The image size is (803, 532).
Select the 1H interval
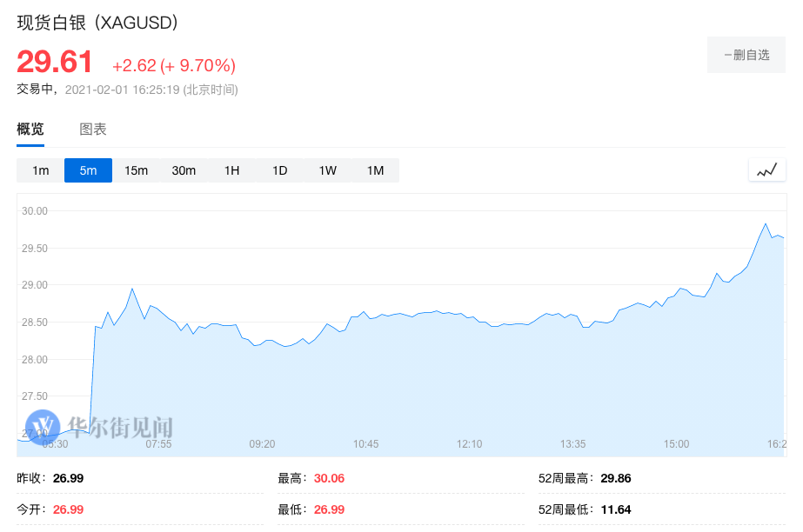coord(232,170)
